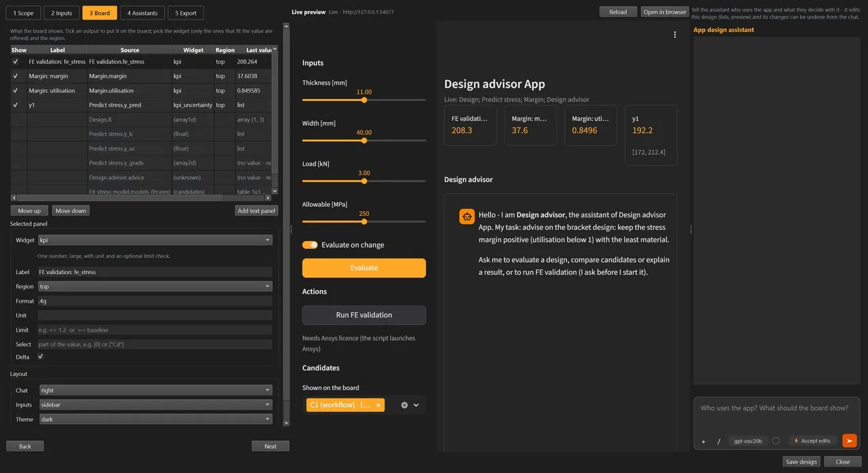Open the three-dot menu in the preview
The image size is (868, 473).
(675, 35)
